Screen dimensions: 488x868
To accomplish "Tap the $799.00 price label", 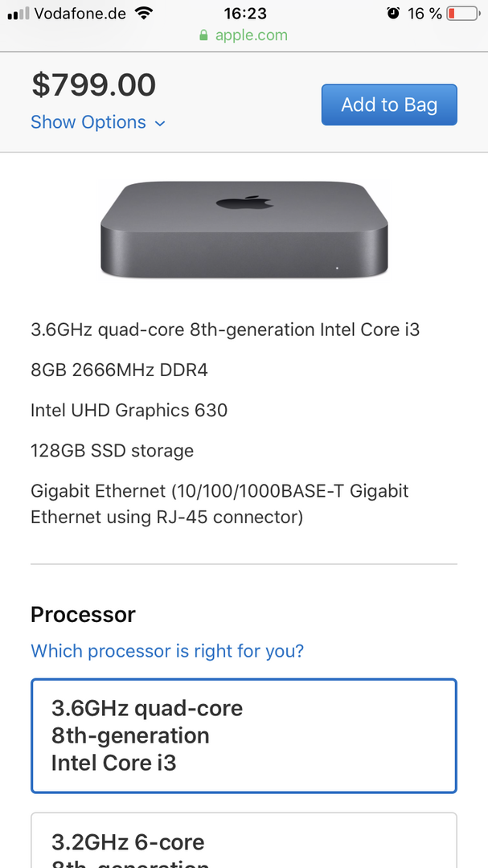I will pos(93,85).
